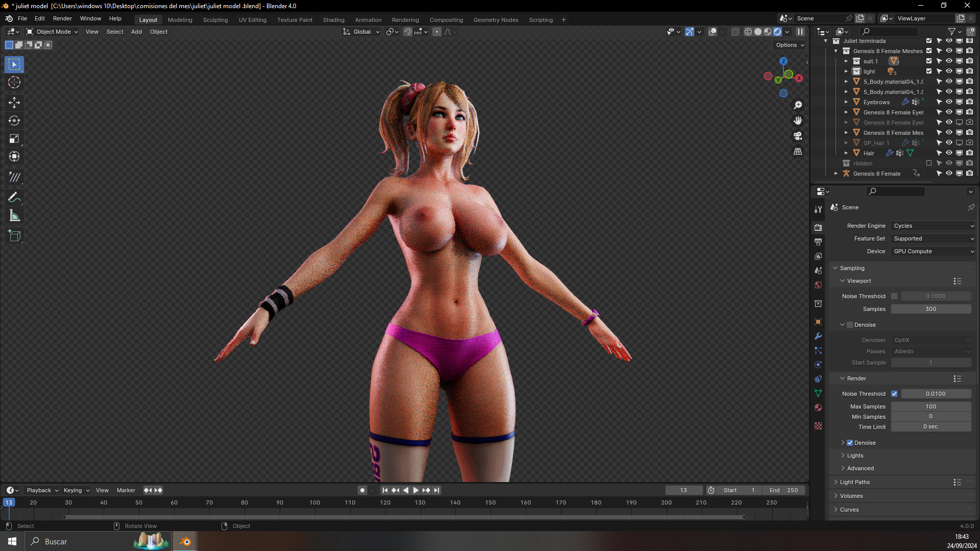The width and height of the screenshot is (980, 551).
Task: Switch to wireframe viewport shading
Action: pyautogui.click(x=748, y=32)
